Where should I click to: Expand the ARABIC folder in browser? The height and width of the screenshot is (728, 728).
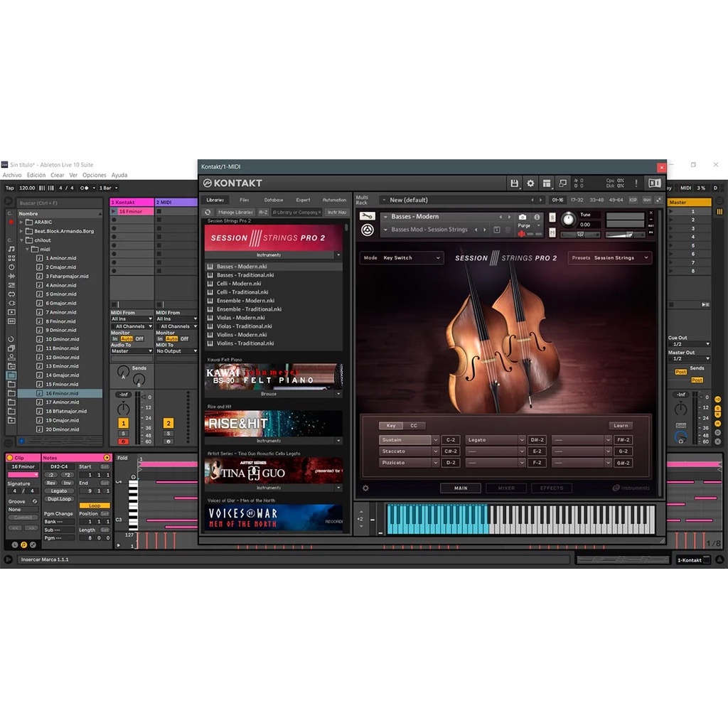pyautogui.click(x=21, y=222)
